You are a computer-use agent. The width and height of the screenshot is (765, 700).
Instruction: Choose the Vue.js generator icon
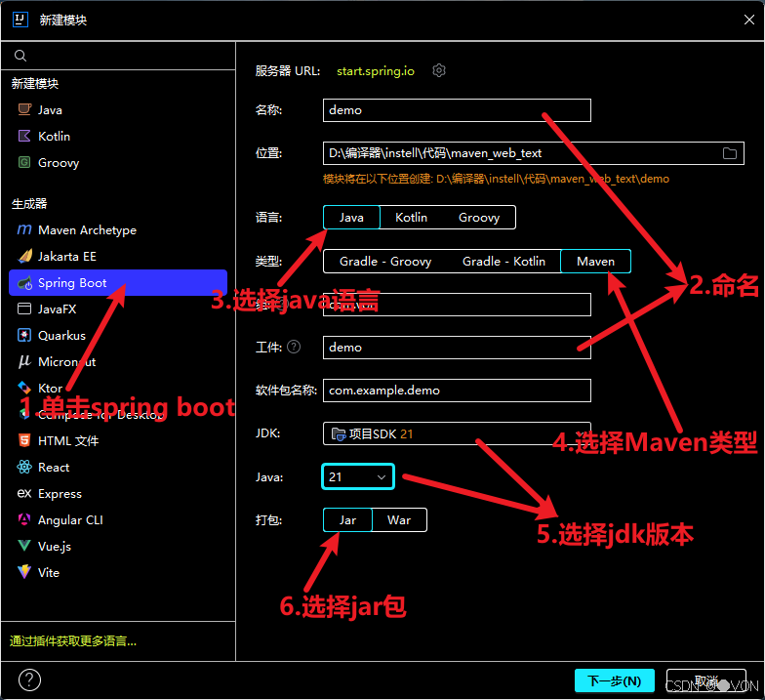pyautogui.click(x=24, y=546)
